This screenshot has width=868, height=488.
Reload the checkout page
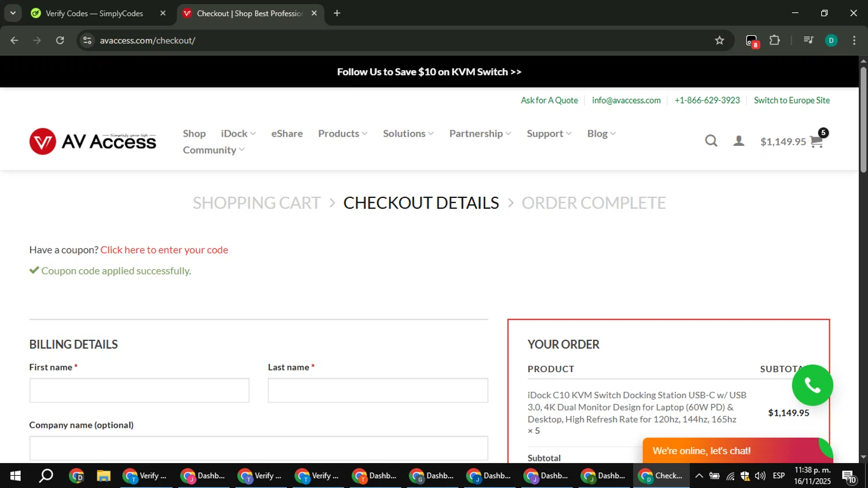[x=60, y=41]
